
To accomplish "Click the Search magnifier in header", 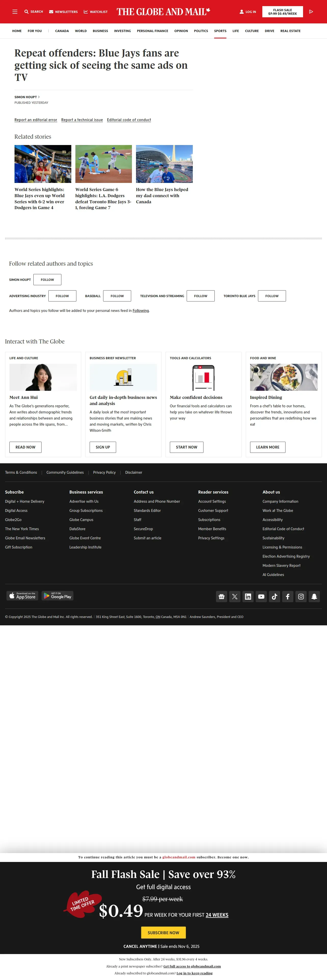I will tap(26, 12).
